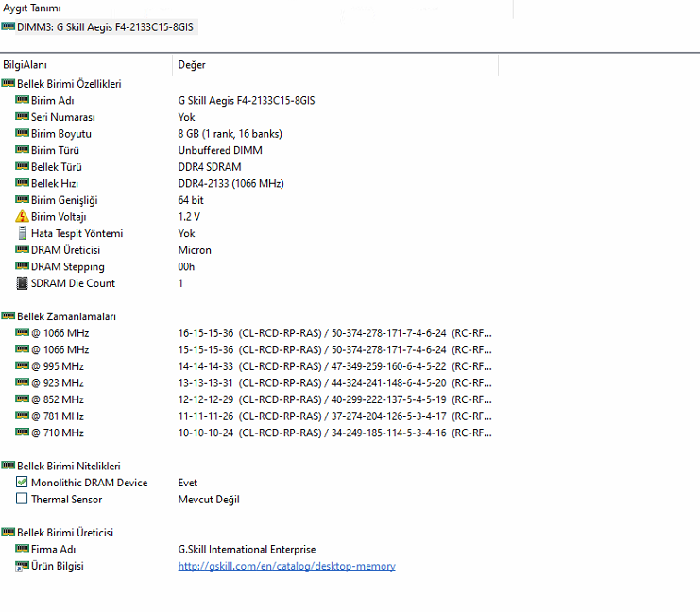Click the shortcut icon beside Ürün Bilgisi

click(22, 566)
